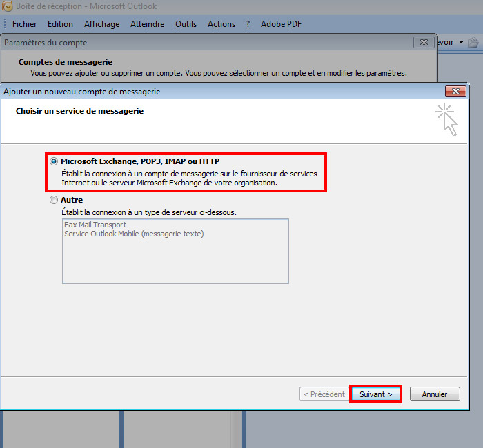483x448 pixels.
Task: Close the Ajouter un nouveau compte dialog
Action: click(455, 92)
